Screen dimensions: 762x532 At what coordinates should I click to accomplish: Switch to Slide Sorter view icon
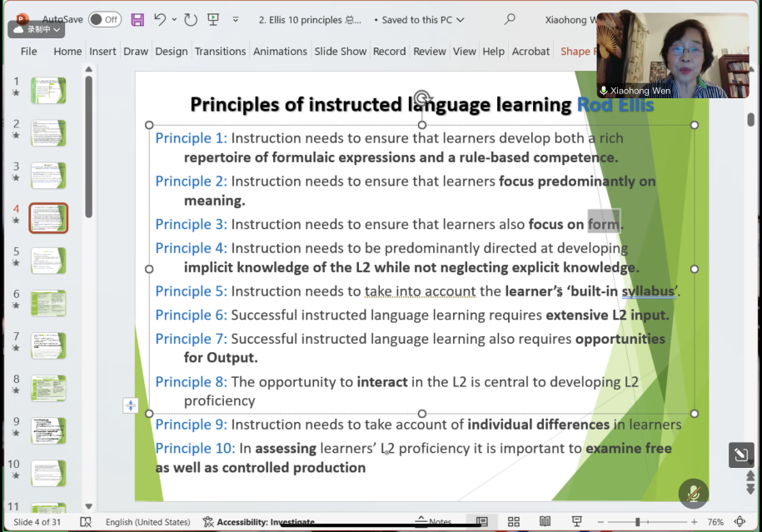pos(514,522)
